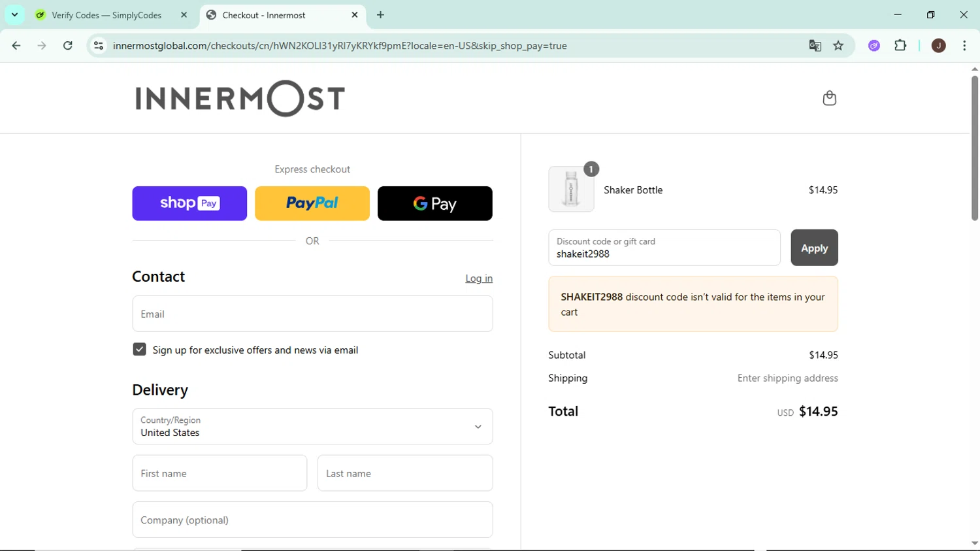Pay with Google Pay button
The image size is (980, 551).
tap(435, 203)
